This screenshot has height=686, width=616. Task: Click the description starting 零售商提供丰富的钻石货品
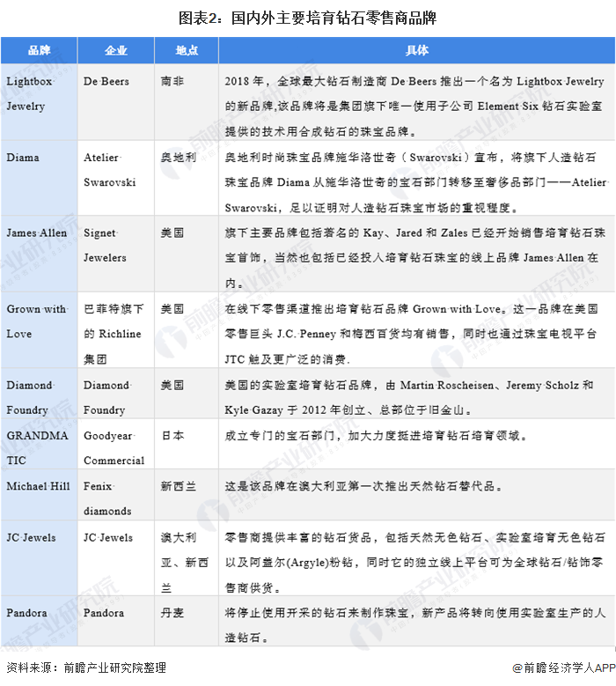coord(416,557)
